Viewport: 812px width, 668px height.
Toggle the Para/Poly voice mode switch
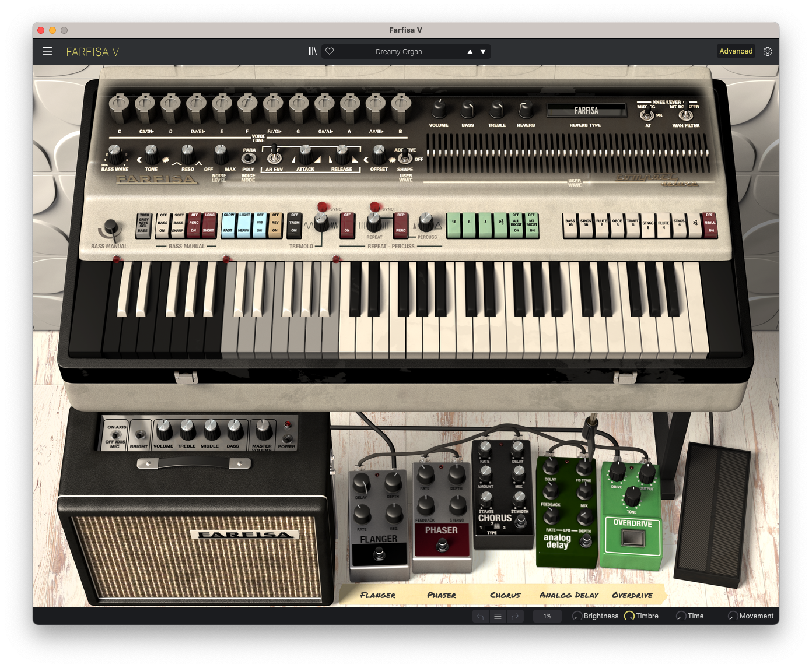tap(249, 159)
